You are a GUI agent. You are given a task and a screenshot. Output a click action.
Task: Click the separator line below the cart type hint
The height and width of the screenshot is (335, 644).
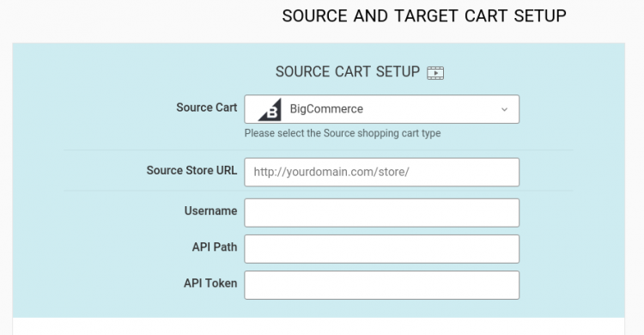319,150
